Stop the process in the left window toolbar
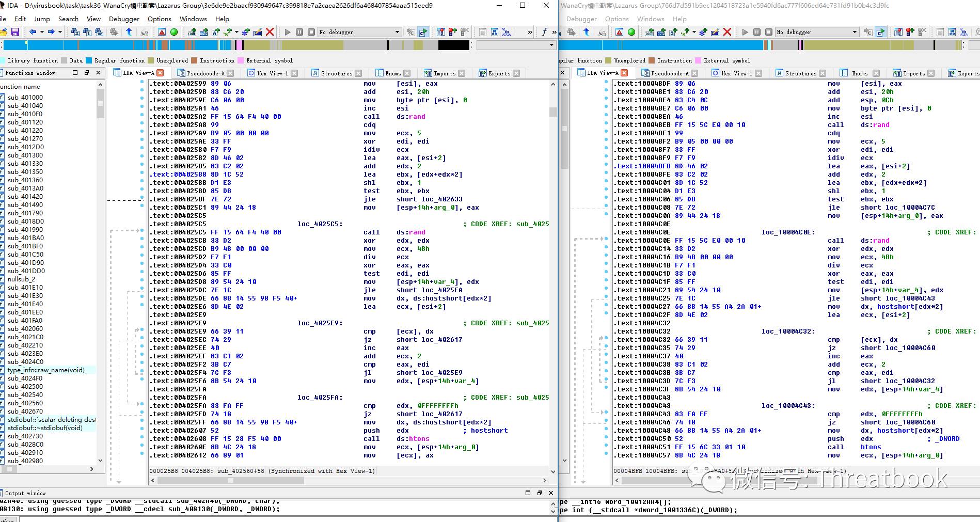This screenshot has width=980, height=522. (311, 32)
